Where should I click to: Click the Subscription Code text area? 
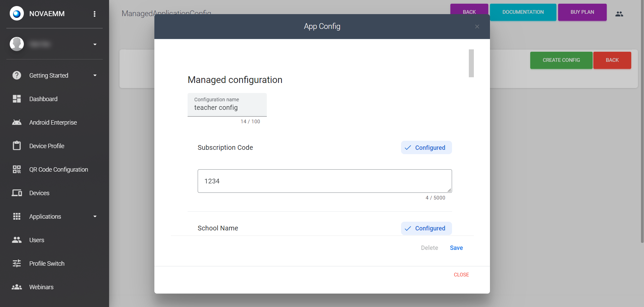pyautogui.click(x=325, y=181)
